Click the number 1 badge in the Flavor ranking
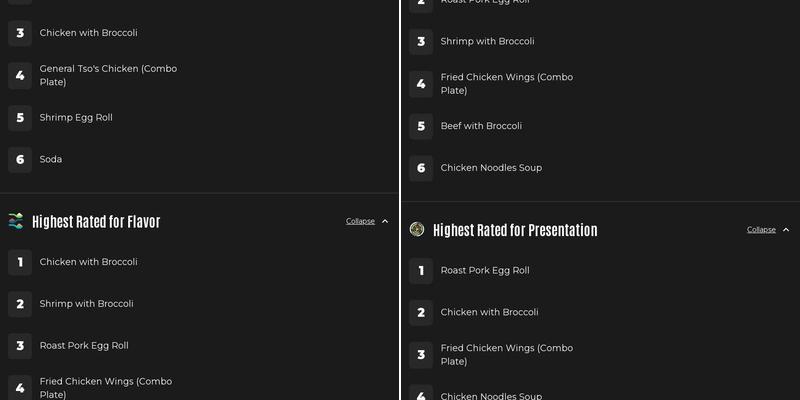The image size is (800, 400). tap(20, 262)
